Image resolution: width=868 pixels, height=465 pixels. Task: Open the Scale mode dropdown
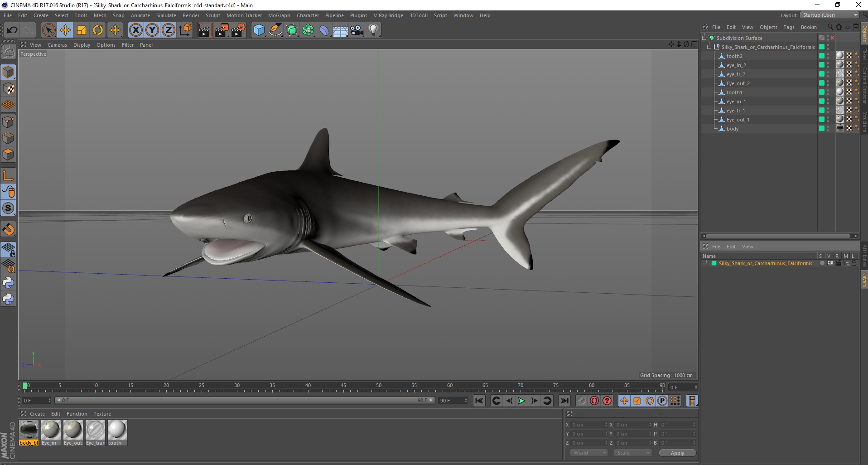tap(632, 453)
